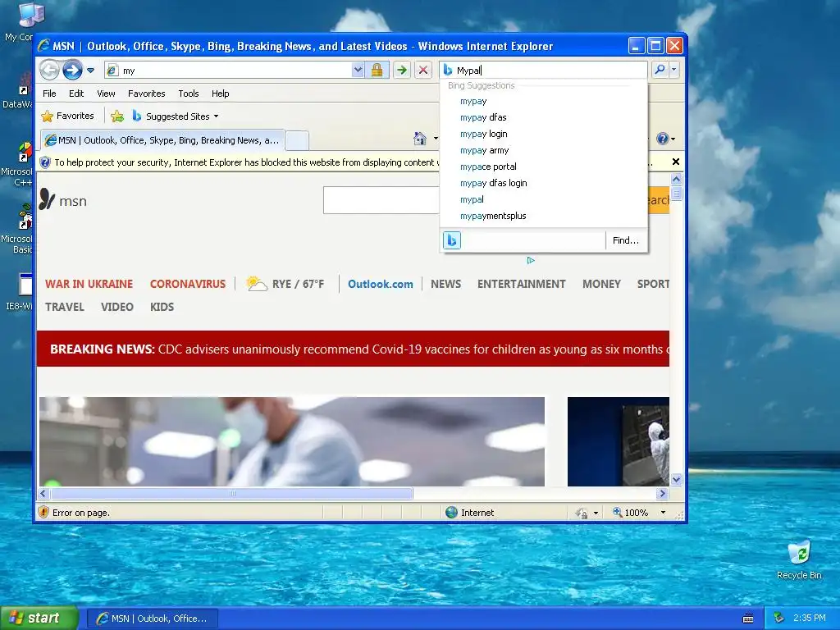Click the green Go arrow button
This screenshot has height=630, width=840.
(x=401, y=71)
